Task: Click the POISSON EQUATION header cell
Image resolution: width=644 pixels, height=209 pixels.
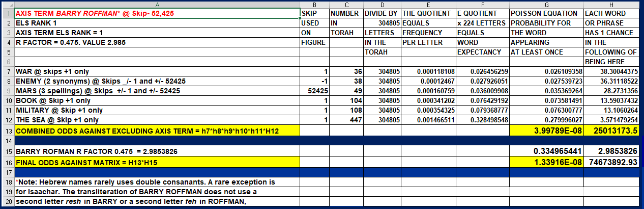Action: click(546, 13)
